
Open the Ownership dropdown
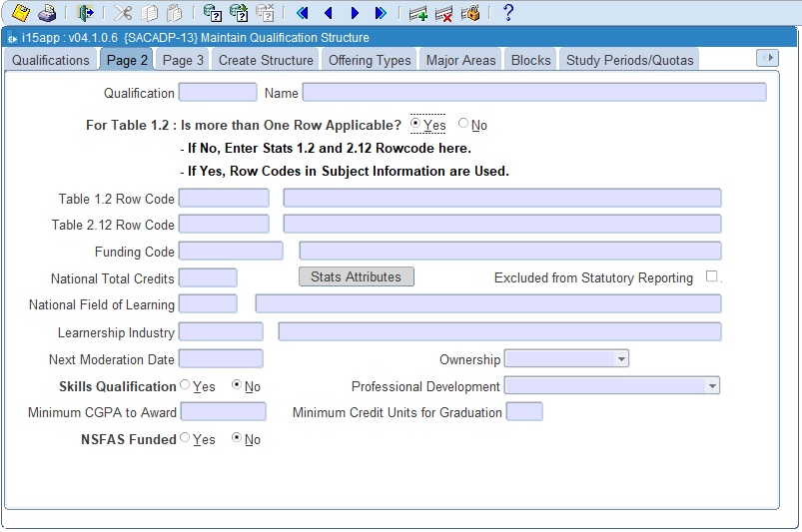pos(621,358)
